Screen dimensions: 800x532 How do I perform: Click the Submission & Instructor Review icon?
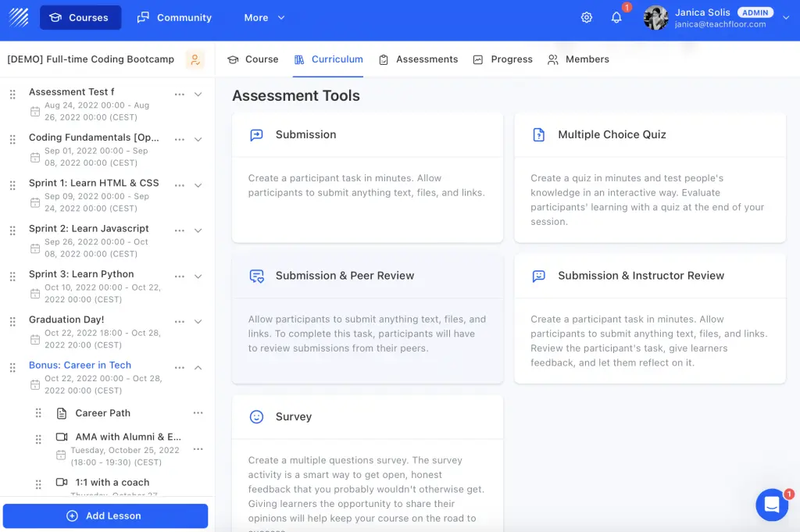click(x=538, y=276)
